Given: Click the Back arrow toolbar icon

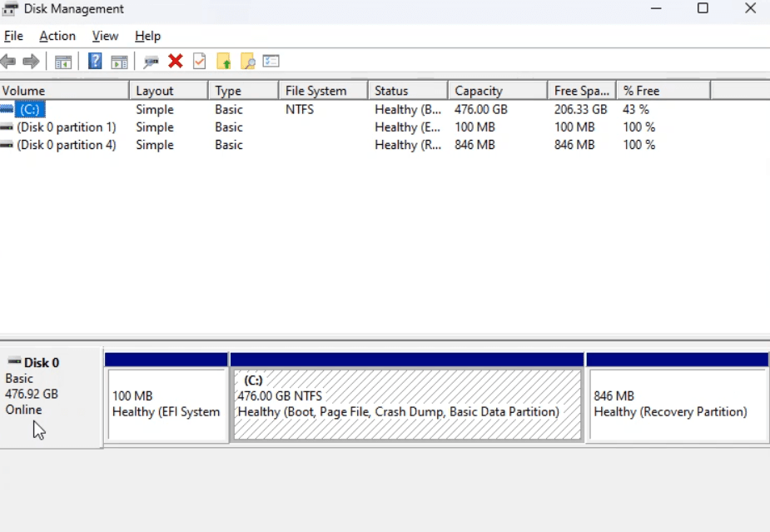Looking at the screenshot, I should click(x=8, y=62).
